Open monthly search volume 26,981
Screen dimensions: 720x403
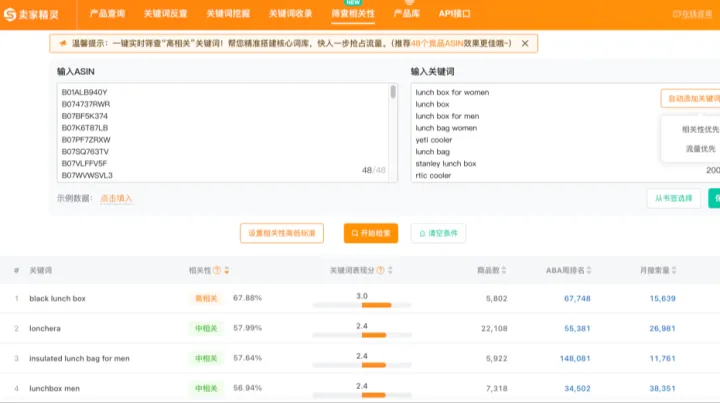coord(662,328)
